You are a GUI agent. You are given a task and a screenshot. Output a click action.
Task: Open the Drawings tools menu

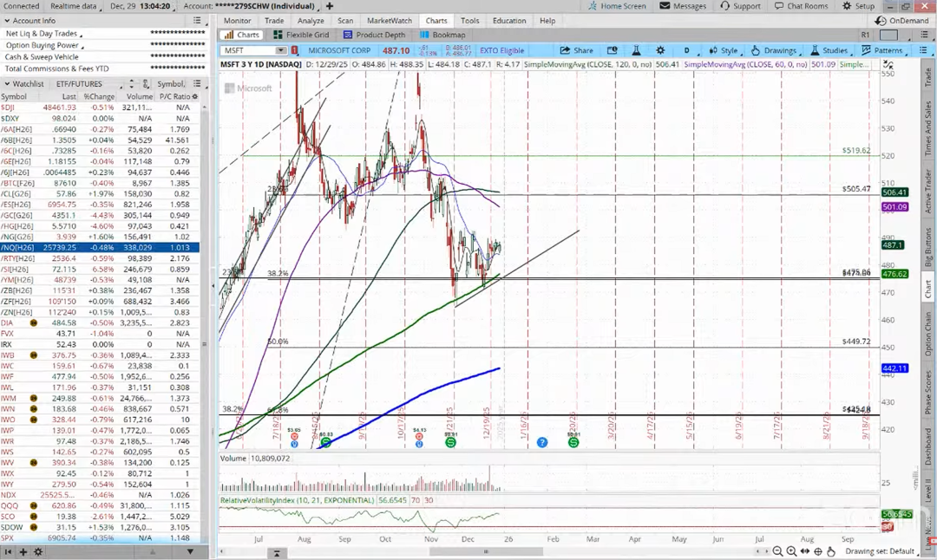774,50
